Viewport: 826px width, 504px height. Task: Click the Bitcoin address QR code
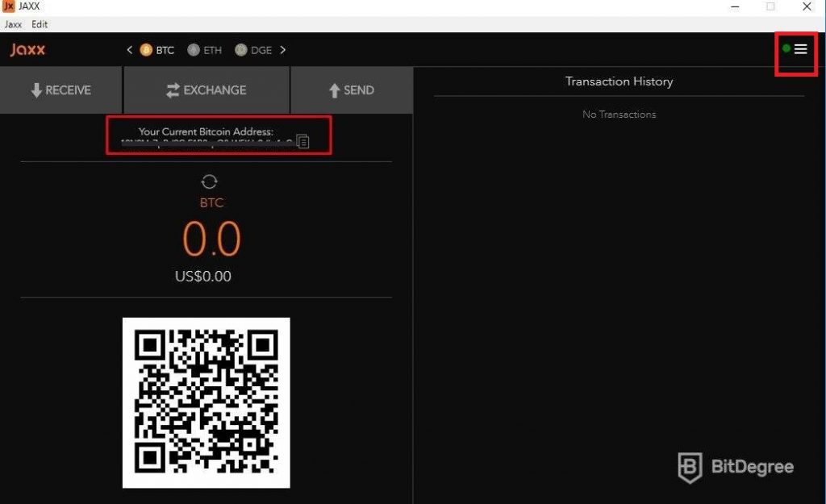point(206,402)
